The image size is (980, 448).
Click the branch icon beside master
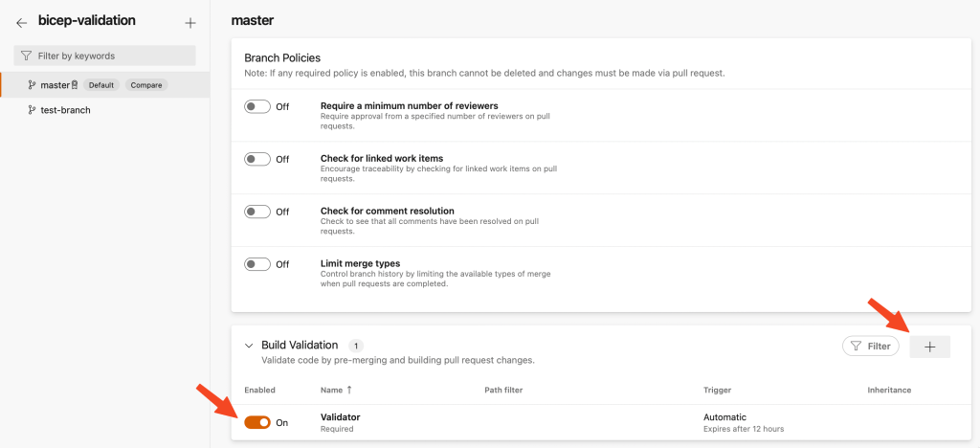pos(32,85)
